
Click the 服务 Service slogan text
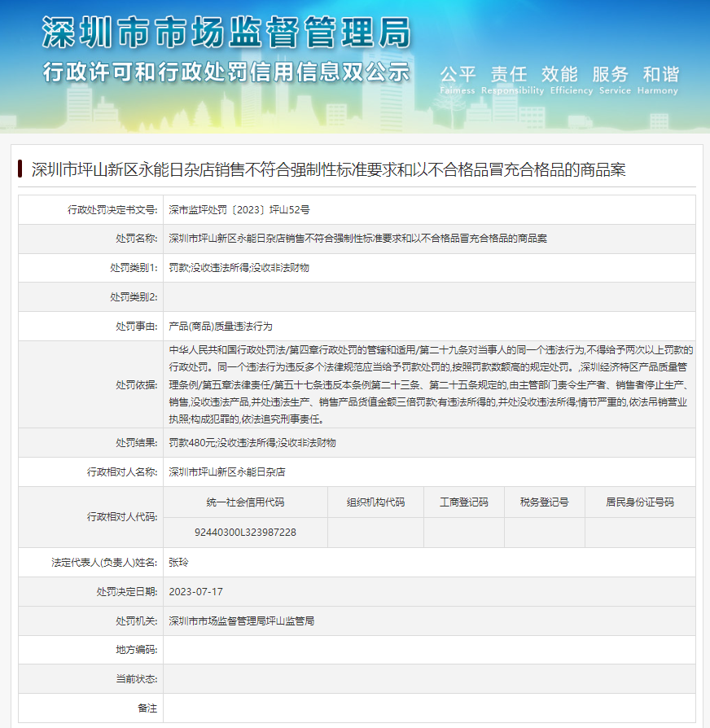(615, 80)
